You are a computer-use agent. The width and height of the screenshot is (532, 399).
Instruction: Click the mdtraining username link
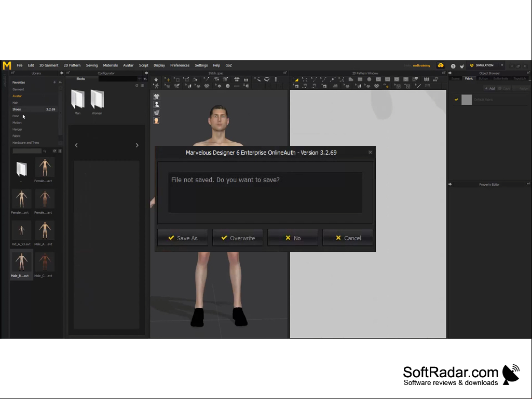point(421,65)
